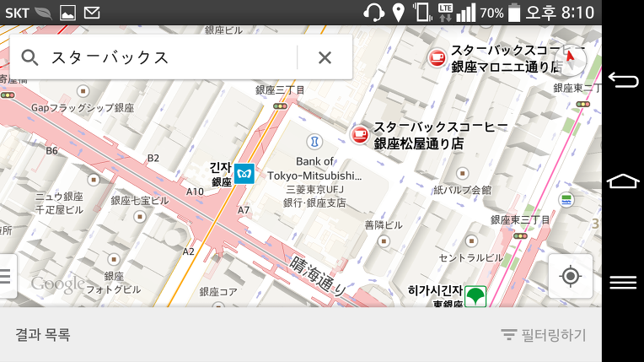Tap the 晴海通り street label
This screenshot has width=644, height=362.
(319, 277)
